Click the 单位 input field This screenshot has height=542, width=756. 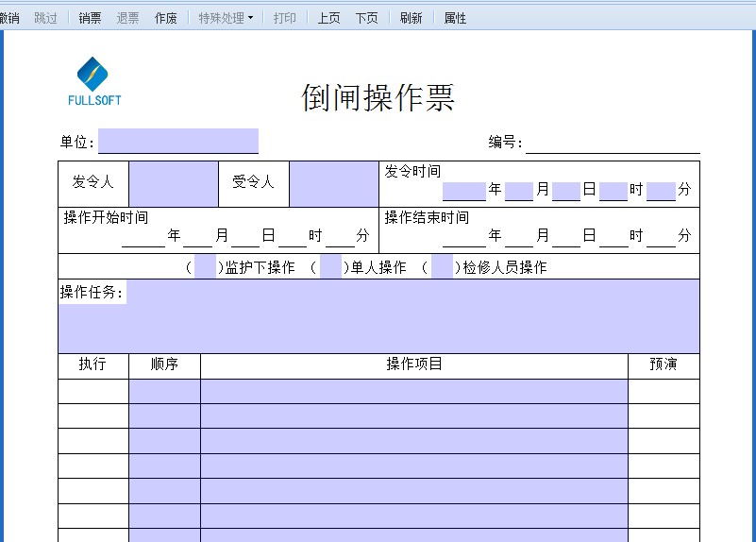177,142
